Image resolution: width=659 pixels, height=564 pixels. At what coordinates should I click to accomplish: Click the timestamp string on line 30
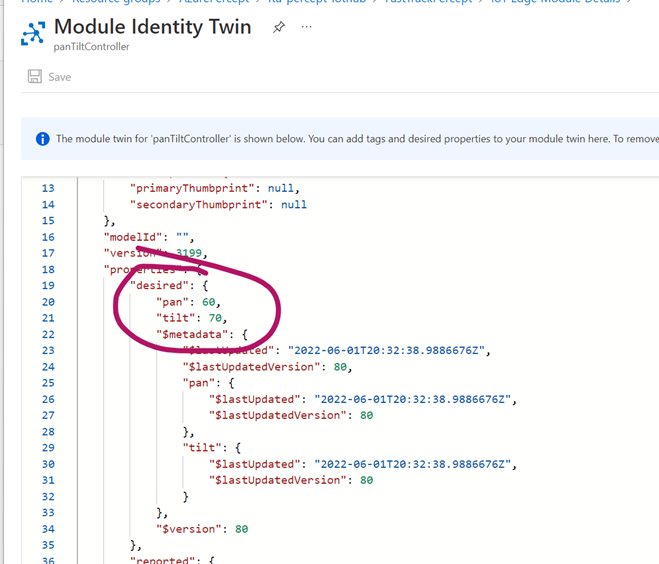click(413, 464)
